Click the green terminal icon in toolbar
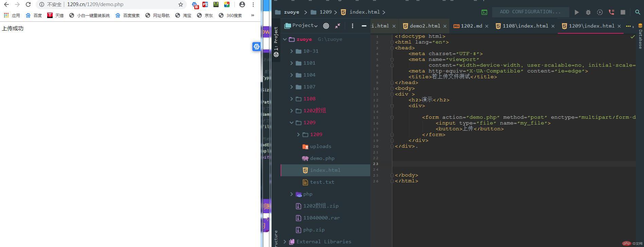 pos(484,12)
